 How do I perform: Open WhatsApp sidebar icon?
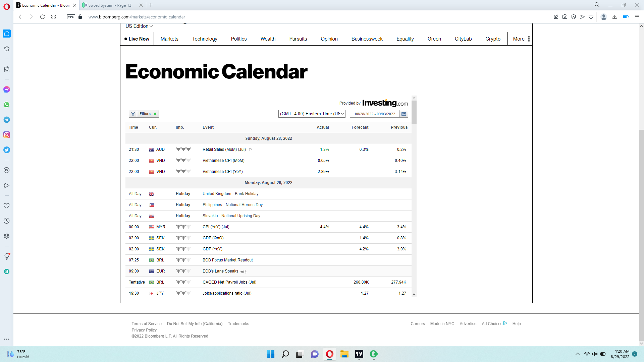(x=7, y=105)
